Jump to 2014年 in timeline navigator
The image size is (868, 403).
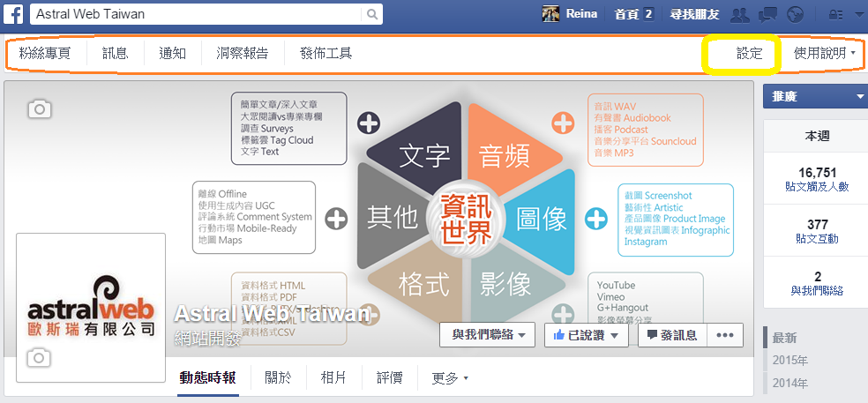pyautogui.click(x=790, y=383)
